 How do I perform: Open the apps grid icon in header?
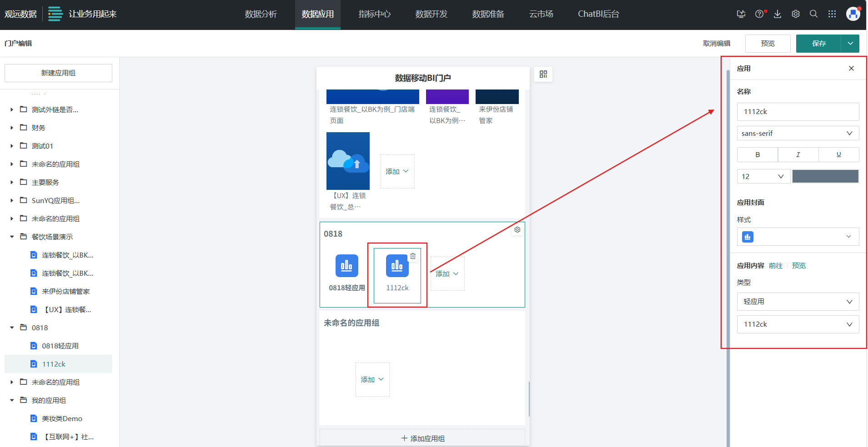pos(832,14)
